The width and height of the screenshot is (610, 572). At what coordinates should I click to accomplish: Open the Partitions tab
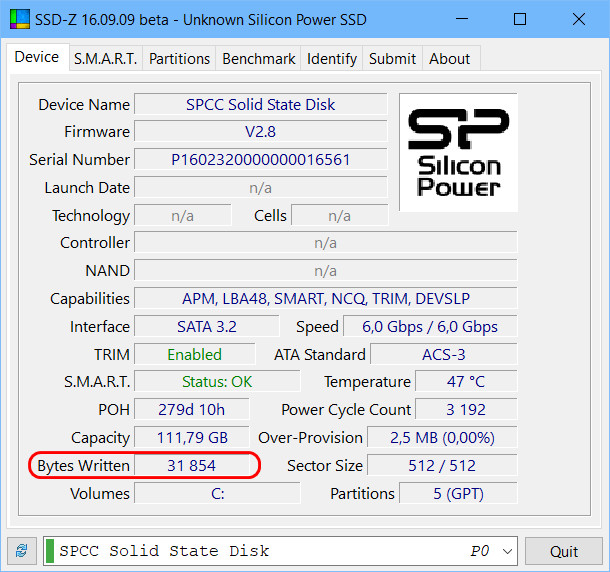click(x=179, y=59)
